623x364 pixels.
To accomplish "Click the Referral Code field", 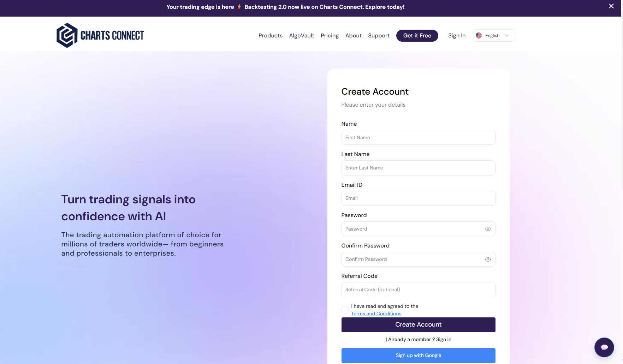I will (x=418, y=290).
